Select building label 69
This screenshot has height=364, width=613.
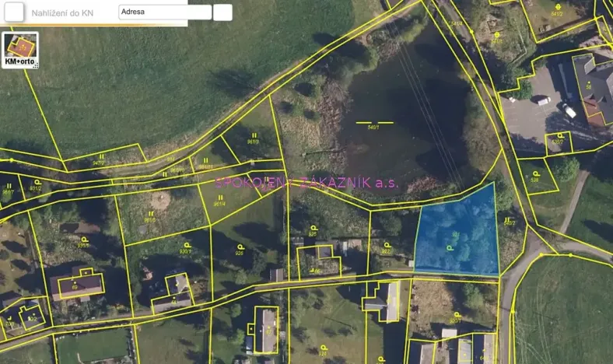coord(75,287)
